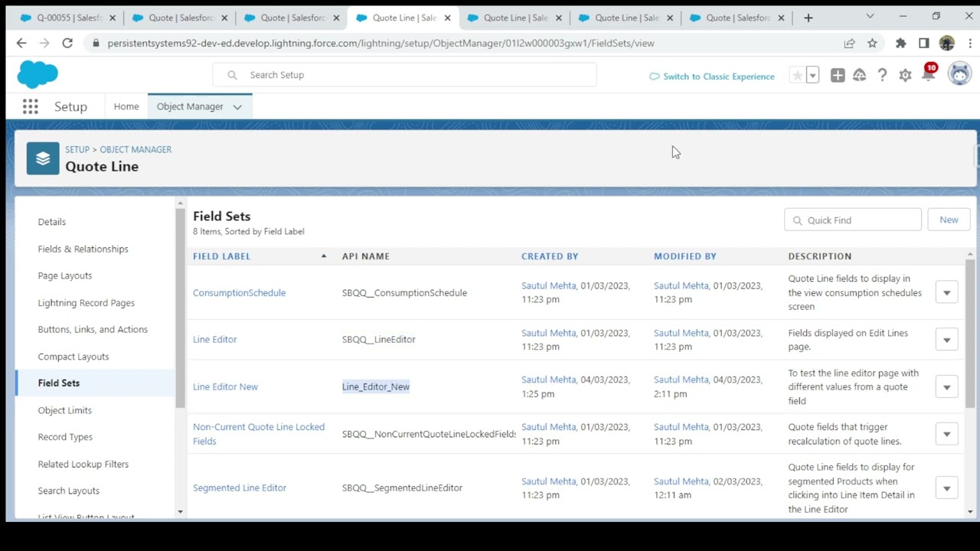This screenshot has width=980, height=551.
Task: Open the notifications bell icon
Action: tap(929, 74)
